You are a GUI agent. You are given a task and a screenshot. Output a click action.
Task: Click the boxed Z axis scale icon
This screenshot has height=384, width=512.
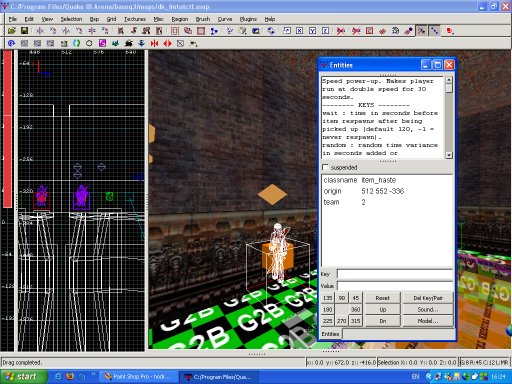pyautogui.click(x=326, y=31)
